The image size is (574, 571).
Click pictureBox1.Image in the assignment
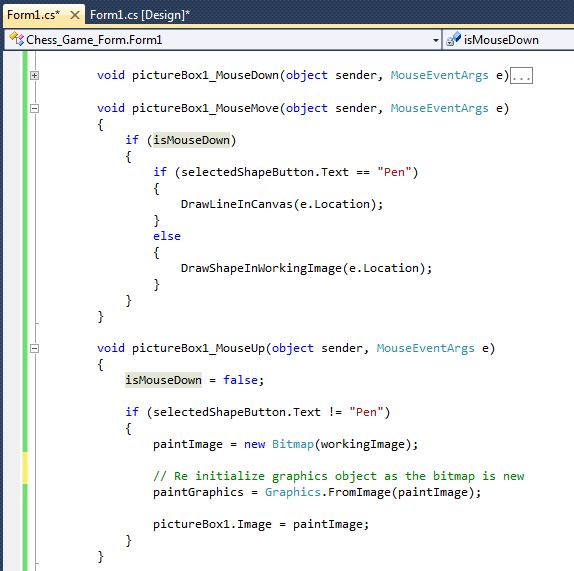tap(212, 524)
